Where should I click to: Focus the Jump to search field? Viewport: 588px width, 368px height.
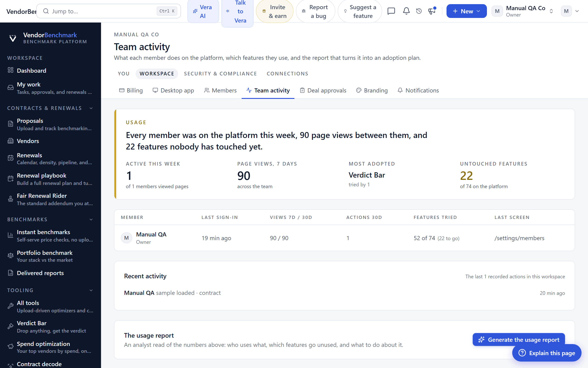point(109,11)
